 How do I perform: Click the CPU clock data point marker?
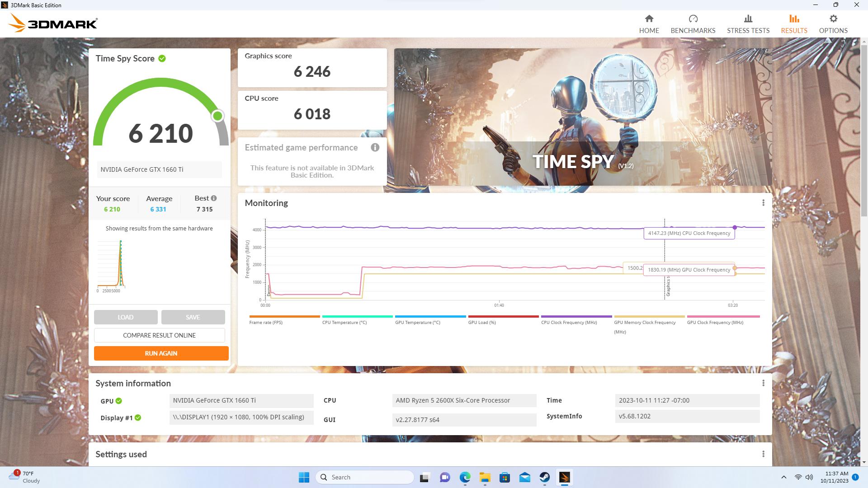(735, 227)
